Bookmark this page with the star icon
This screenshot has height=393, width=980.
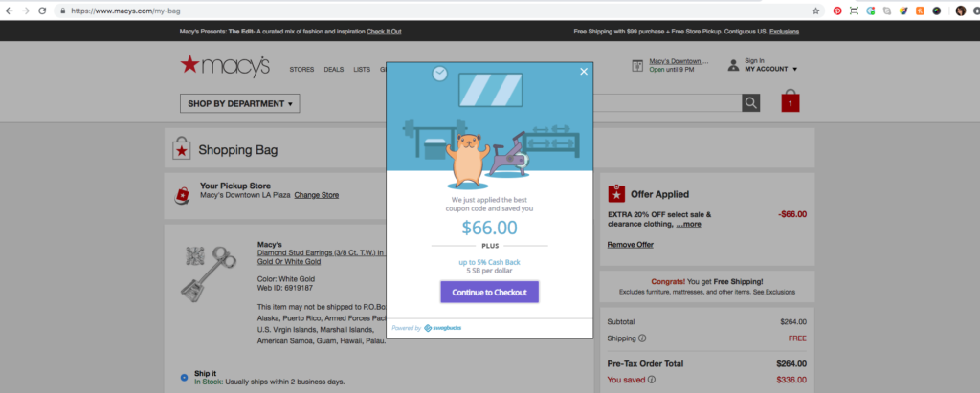[x=815, y=11]
